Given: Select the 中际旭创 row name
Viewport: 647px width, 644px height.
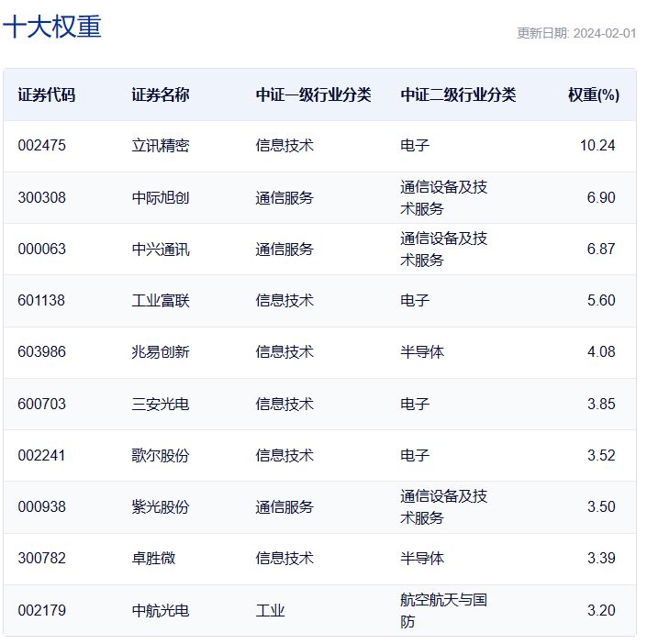Looking at the screenshot, I should 161,197.
